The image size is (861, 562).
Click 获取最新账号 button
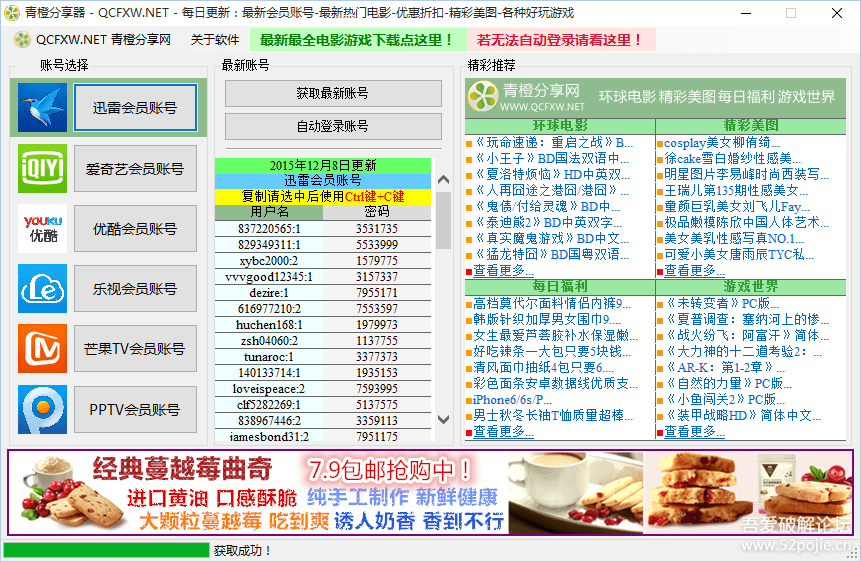point(333,93)
